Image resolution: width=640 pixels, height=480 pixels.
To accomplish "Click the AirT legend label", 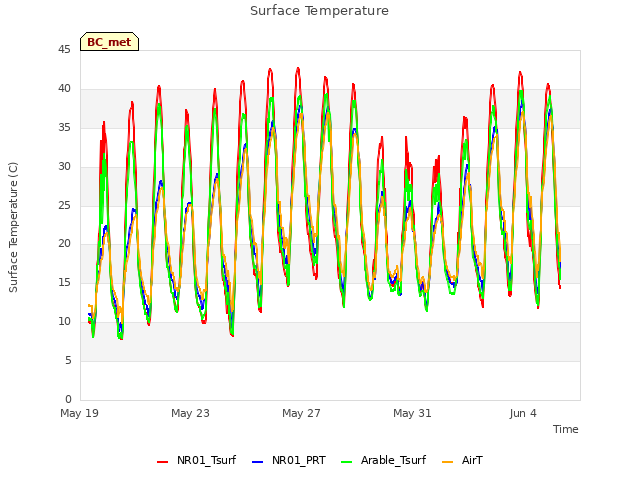I will click(x=472, y=460).
